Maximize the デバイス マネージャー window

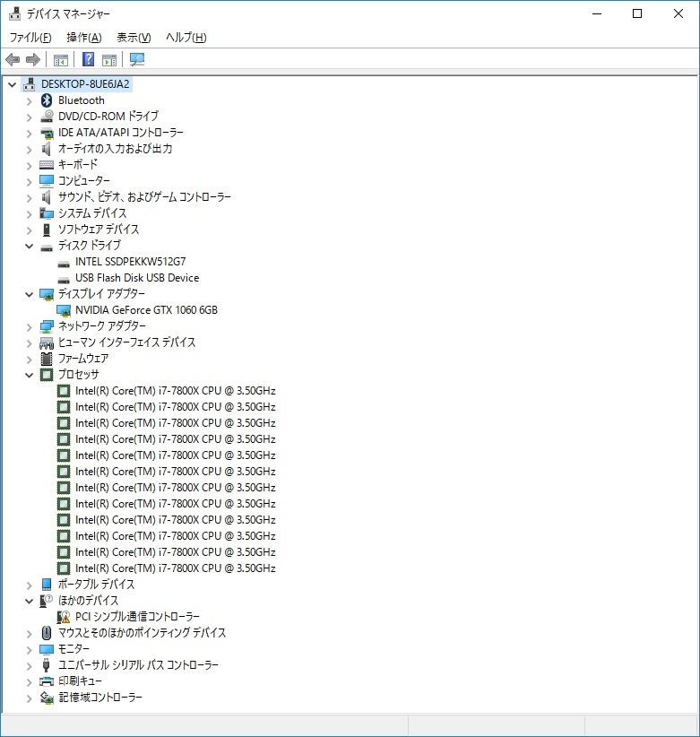[x=637, y=13]
